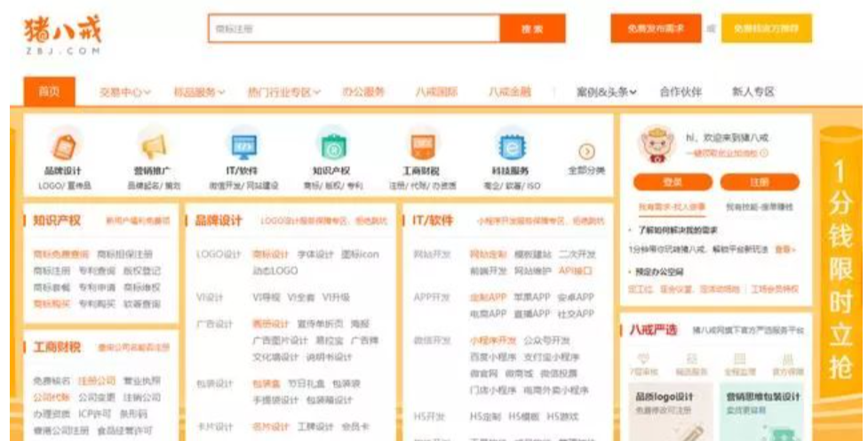The height and width of the screenshot is (441, 868).
Task: Open the 图标icon link
Action: point(360,254)
